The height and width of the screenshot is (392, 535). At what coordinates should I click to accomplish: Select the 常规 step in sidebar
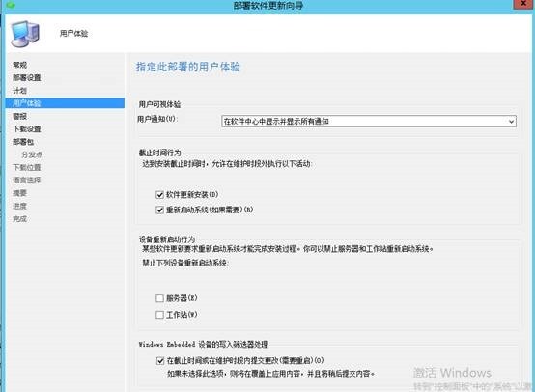click(19, 65)
